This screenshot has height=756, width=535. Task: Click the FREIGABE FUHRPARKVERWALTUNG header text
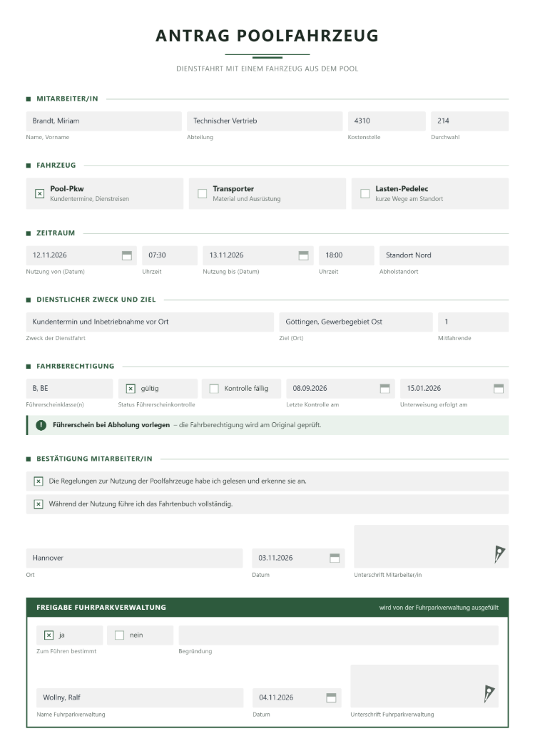[x=101, y=608]
